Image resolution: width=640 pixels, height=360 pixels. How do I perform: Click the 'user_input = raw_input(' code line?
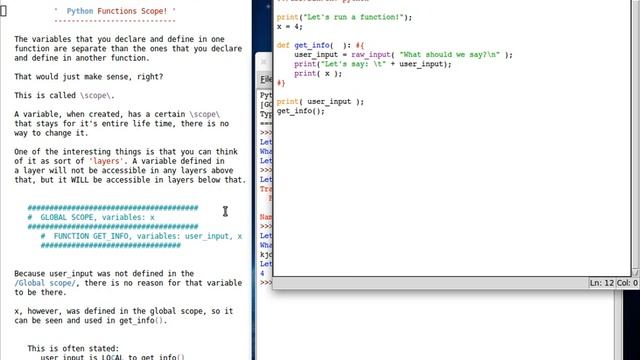tap(403, 55)
